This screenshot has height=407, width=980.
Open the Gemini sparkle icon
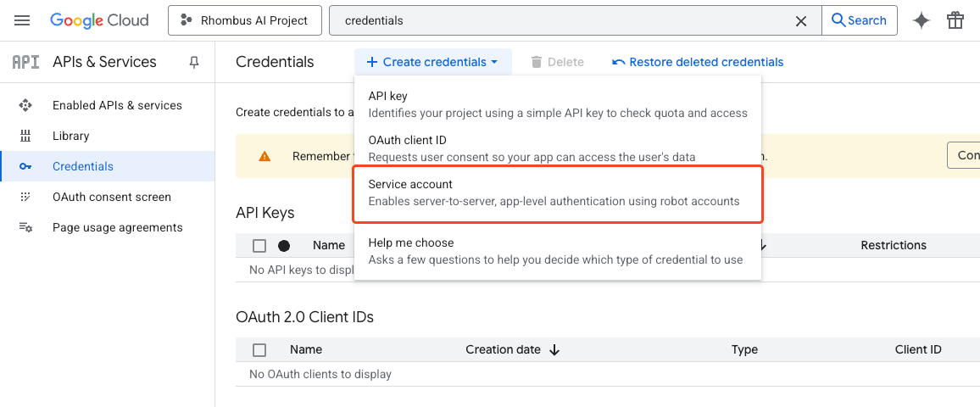click(922, 20)
